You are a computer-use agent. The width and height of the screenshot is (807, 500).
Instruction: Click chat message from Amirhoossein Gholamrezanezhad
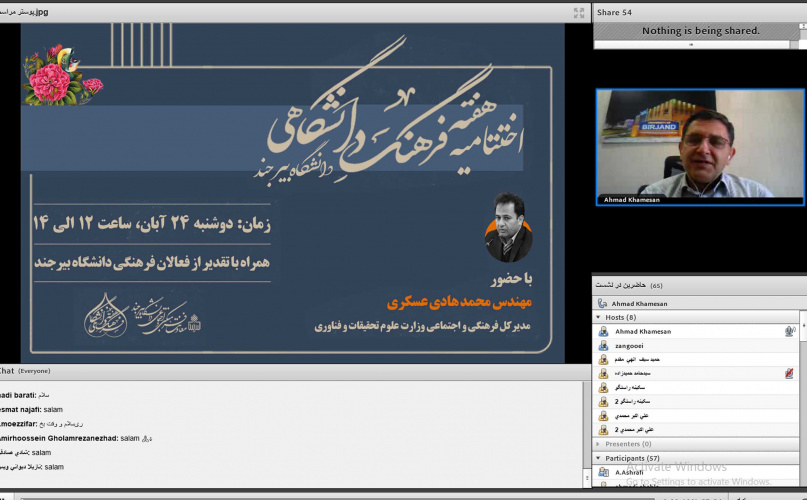tap(76, 439)
